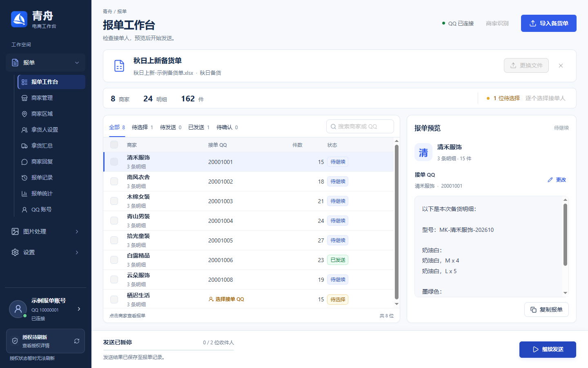This screenshot has height=368, width=588.
Task: Switch to the 全部 tab
Action: (x=117, y=127)
